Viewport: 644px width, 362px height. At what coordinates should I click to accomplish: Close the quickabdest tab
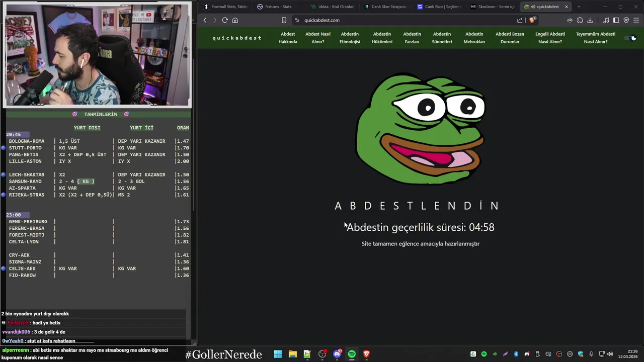(x=567, y=7)
